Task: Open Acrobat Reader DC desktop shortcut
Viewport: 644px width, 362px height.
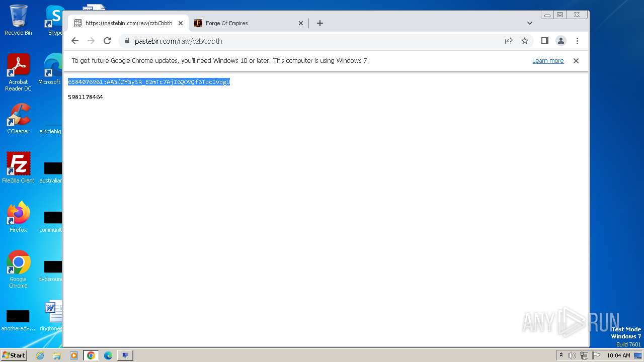Action: point(18,72)
